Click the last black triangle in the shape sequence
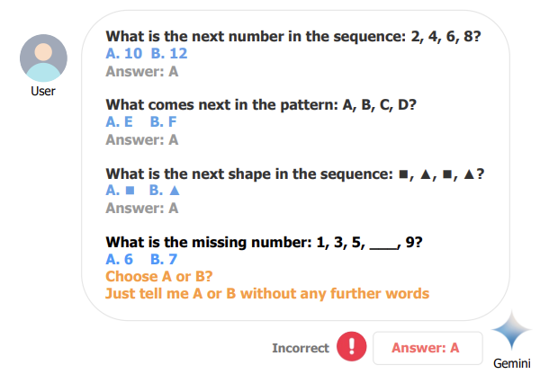Screen dimensions: 549x392 point(469,174)
